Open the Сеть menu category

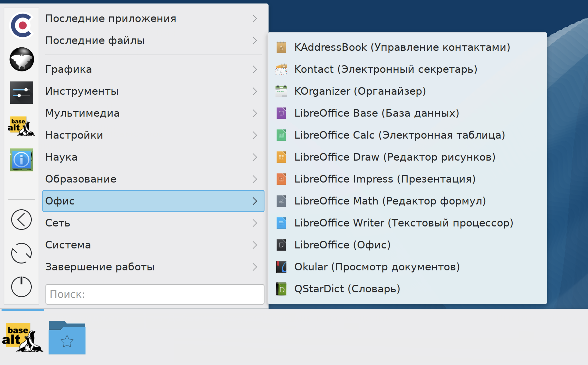click(153, 223)
